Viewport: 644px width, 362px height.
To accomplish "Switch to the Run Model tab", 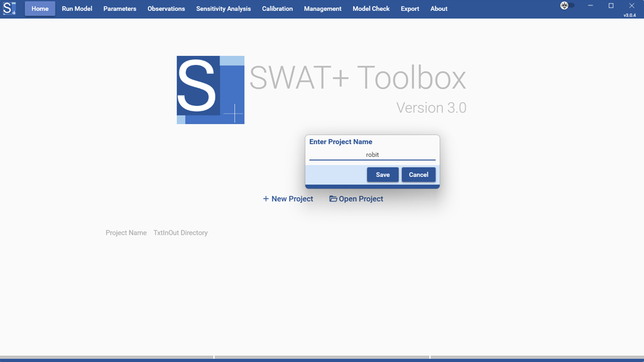I will 77,9.
